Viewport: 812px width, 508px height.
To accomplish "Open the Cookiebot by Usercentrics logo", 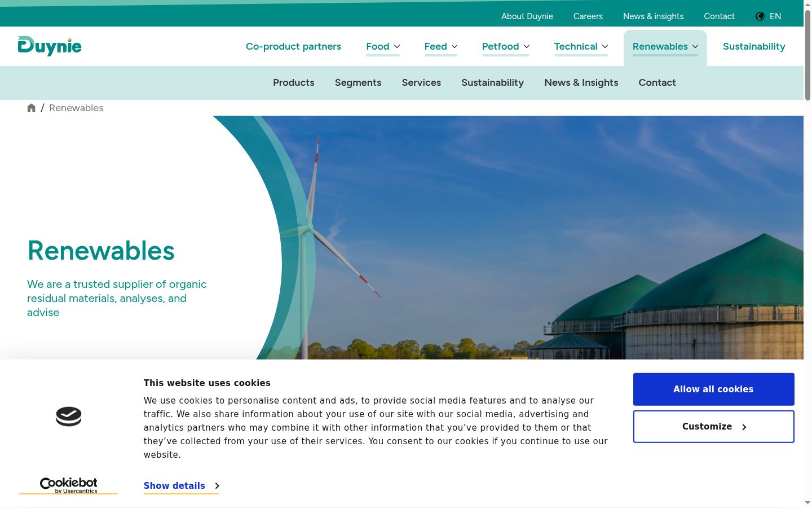I will coord(69,485).
